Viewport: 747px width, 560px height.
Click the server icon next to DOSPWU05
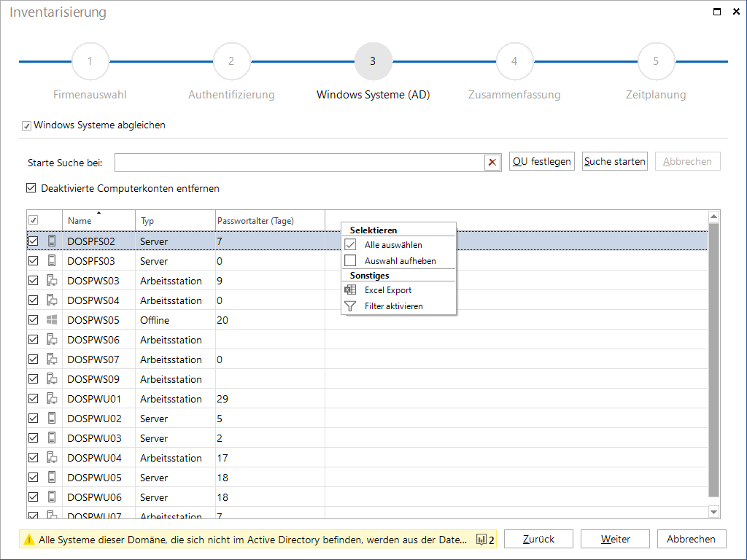tap(52, 477)
